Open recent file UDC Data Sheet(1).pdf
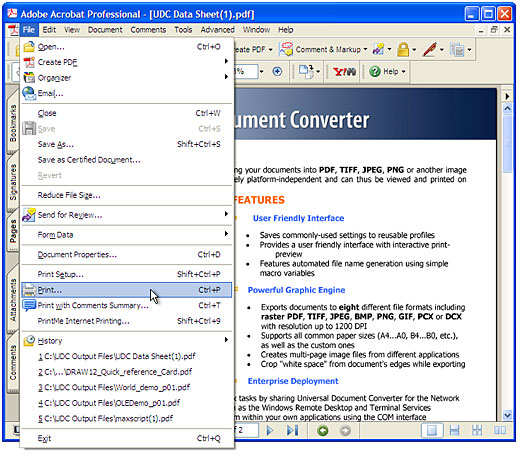This screenshot has width=525, height=454. point(127,356)
